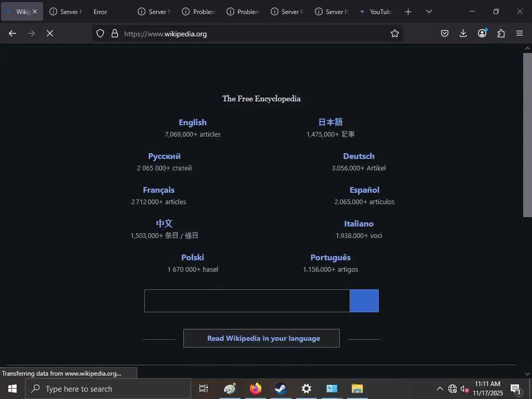Open the Polski Wikipedia link
The width and height of the screenshot is (532, 399).
coord(193,258)
